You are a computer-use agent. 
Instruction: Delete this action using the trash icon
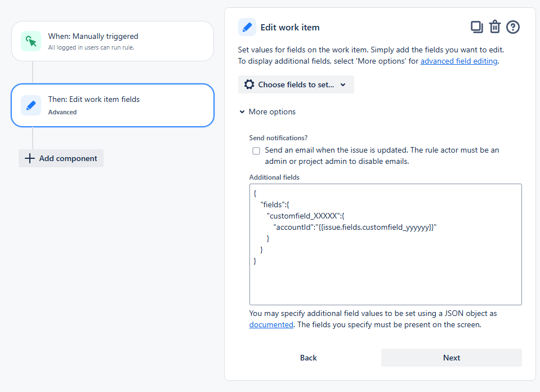point(495,26)
